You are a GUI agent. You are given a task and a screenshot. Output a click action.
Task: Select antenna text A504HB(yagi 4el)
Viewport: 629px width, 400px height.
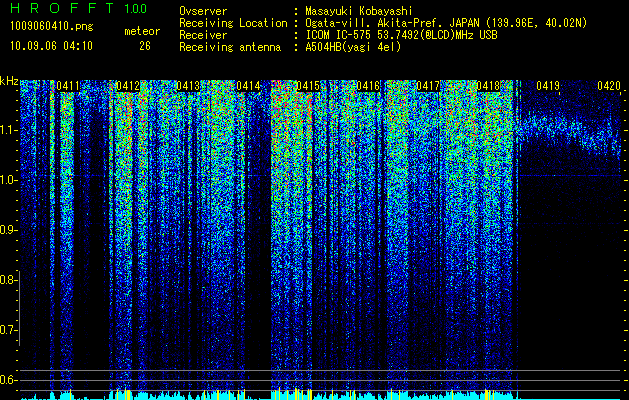click(353, 47)
